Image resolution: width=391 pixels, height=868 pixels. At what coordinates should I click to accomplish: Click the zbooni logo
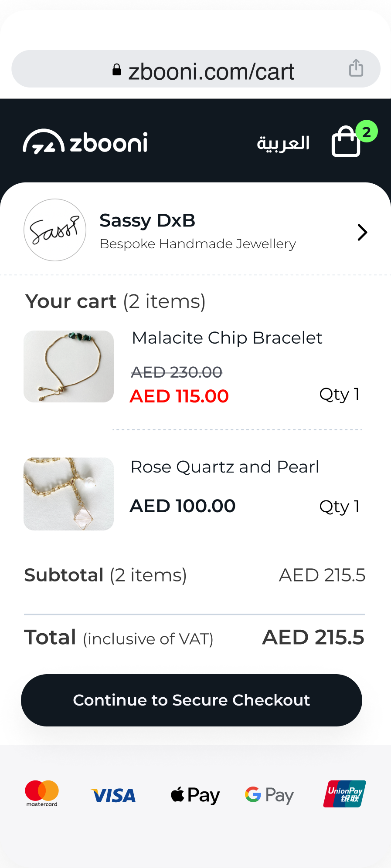pyautogui.click(x=85, y=142)
